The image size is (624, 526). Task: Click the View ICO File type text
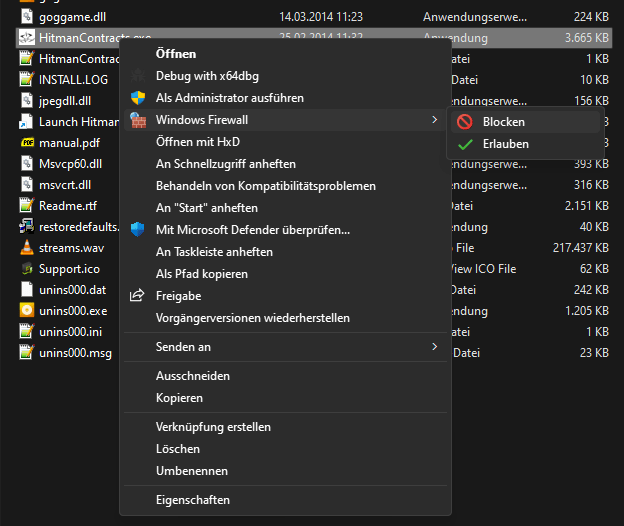pyautogui.click(x=484, y=269)
